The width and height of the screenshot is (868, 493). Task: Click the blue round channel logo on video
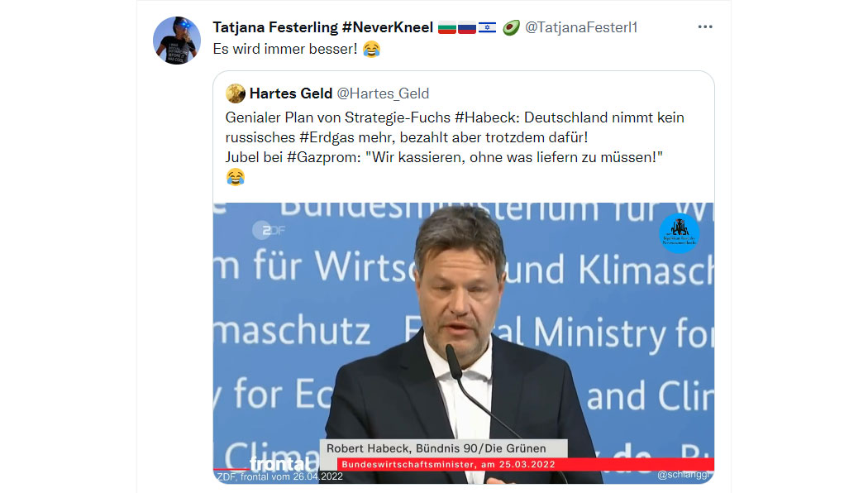(680, 233)
